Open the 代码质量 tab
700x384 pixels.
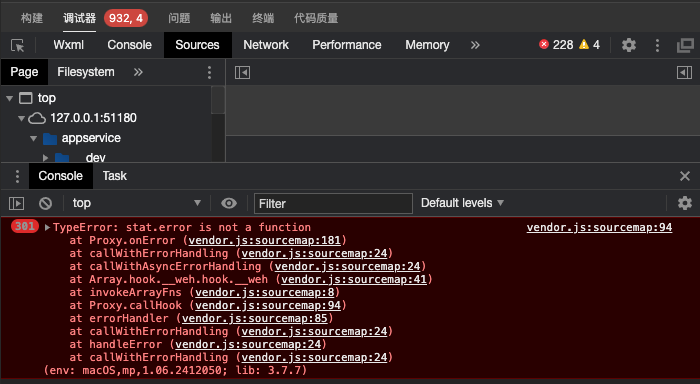(x=316, y=18)
